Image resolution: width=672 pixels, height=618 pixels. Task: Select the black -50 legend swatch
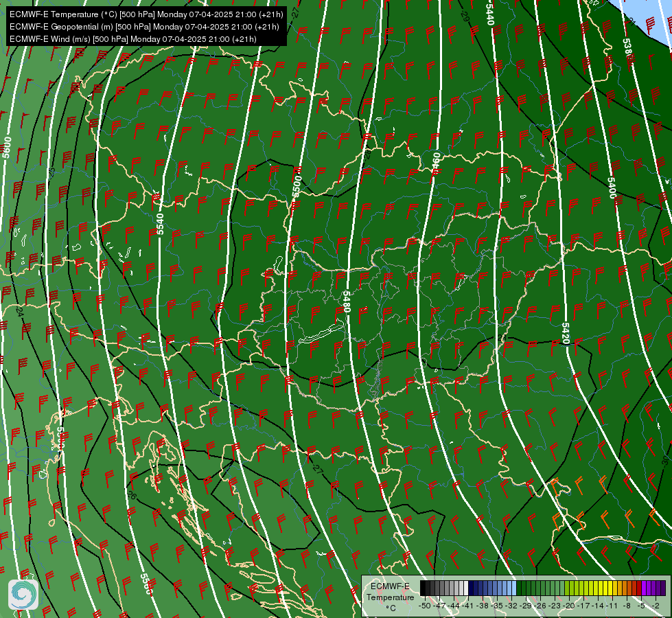[423, 588]
